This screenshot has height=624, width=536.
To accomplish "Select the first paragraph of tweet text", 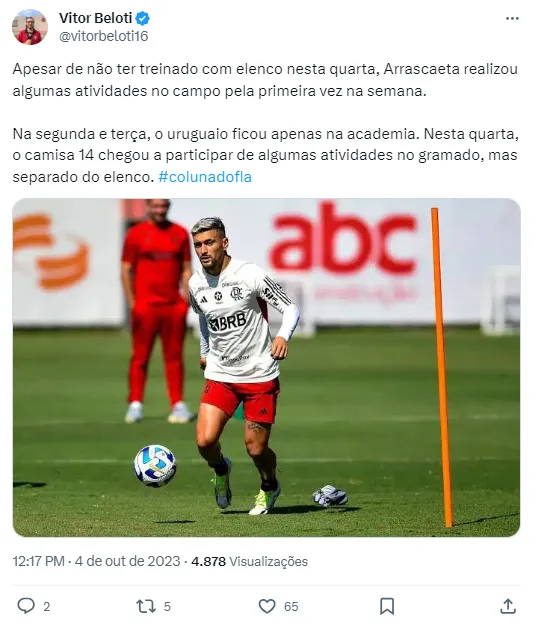I will tap(265, 80).
